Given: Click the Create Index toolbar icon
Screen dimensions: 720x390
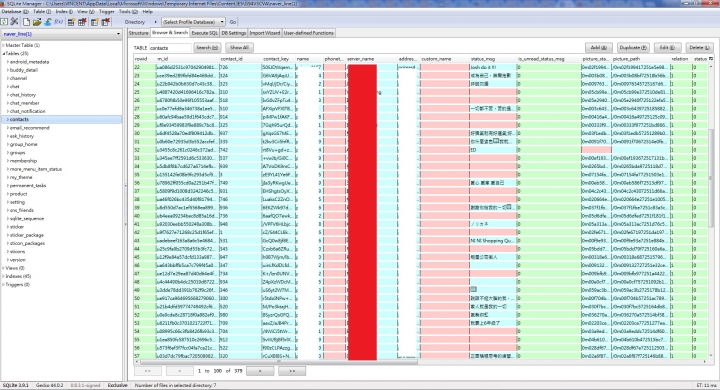Looking at the screenshot, I should pos(95,22).
